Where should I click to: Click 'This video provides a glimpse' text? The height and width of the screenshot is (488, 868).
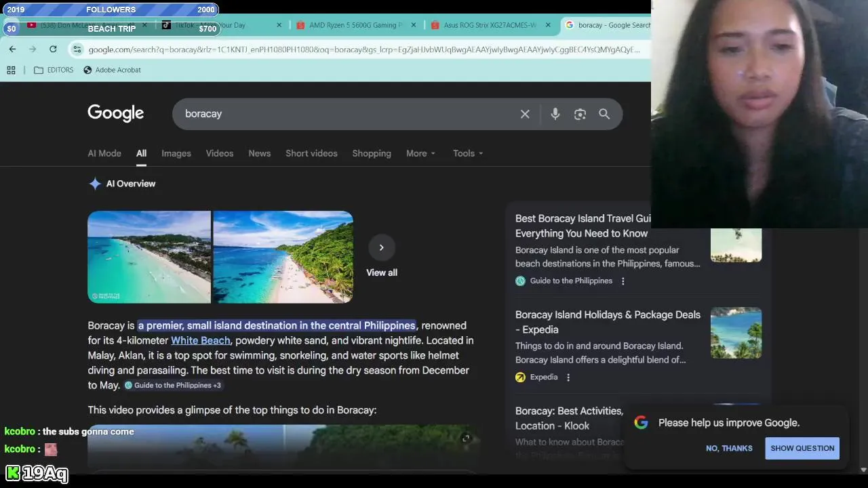point(232,410)
